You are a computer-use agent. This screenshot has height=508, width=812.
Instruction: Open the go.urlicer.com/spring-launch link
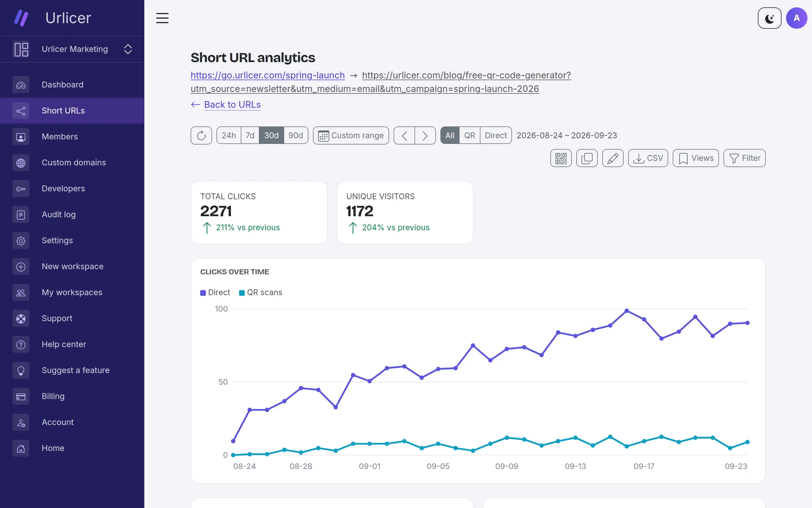268,75
